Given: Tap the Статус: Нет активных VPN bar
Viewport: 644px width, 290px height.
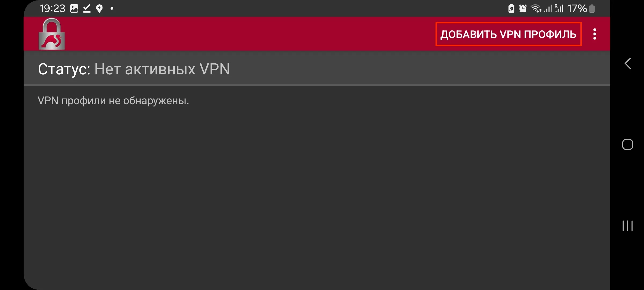Looking at the screenshot, I should (317, 69).
